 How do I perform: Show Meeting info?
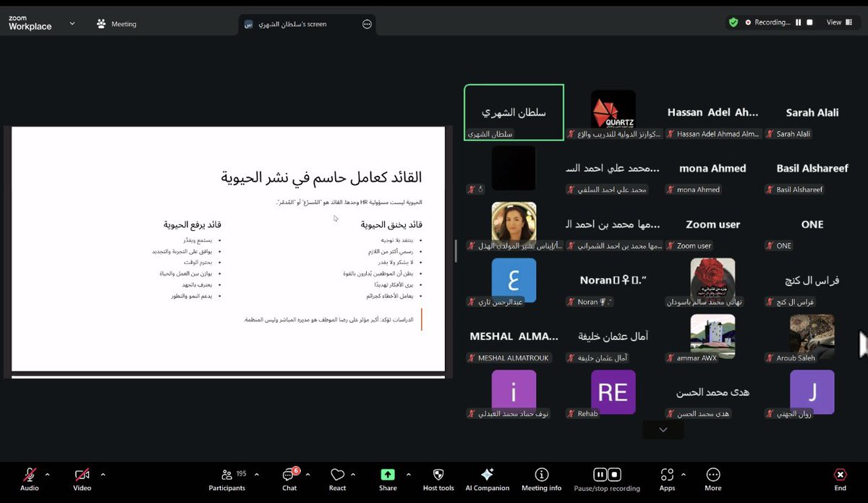541,479
